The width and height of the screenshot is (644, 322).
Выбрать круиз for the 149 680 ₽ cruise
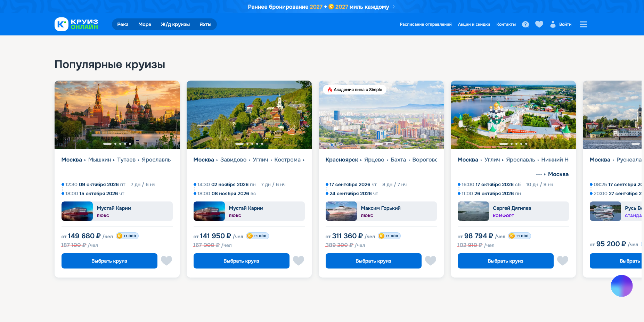point(109,261)
